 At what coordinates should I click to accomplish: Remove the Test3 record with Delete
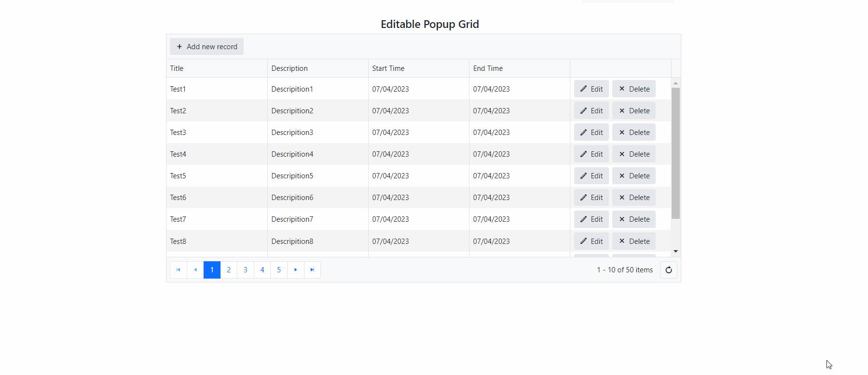634,132
